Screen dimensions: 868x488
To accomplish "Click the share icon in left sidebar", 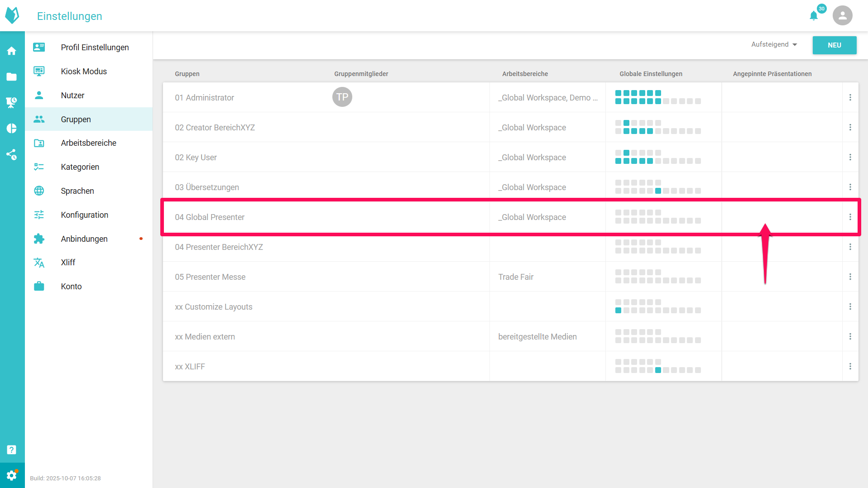I will (x=12, y=155).
